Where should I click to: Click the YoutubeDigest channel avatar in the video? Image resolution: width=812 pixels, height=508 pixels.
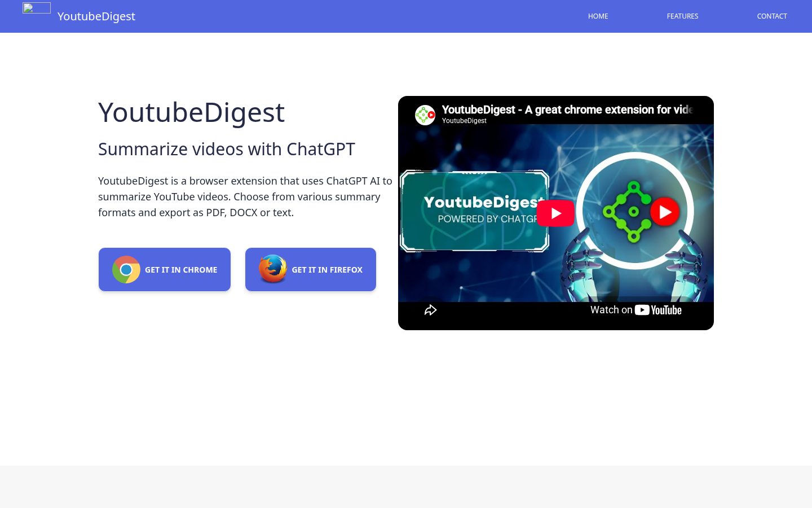(x=425, y=115)
